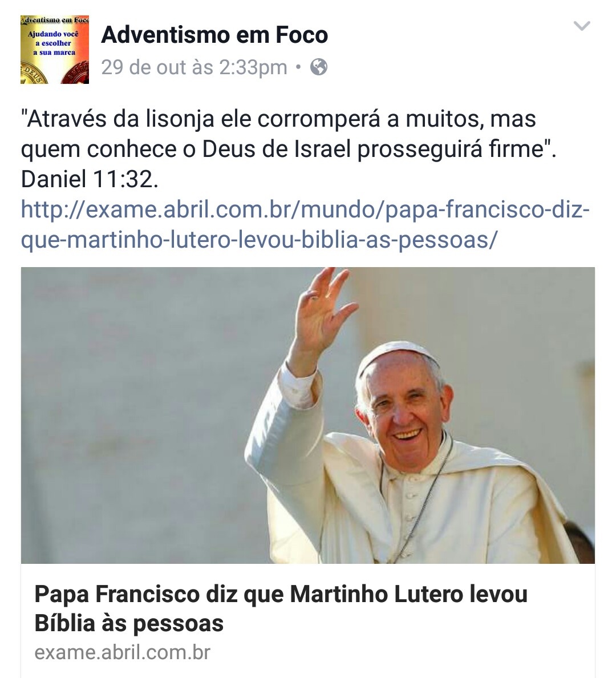This screenshot has width=616, height=678.
Task: Follow the exame.abril.com.br/mundo URL link
Action: coord(305,209)
